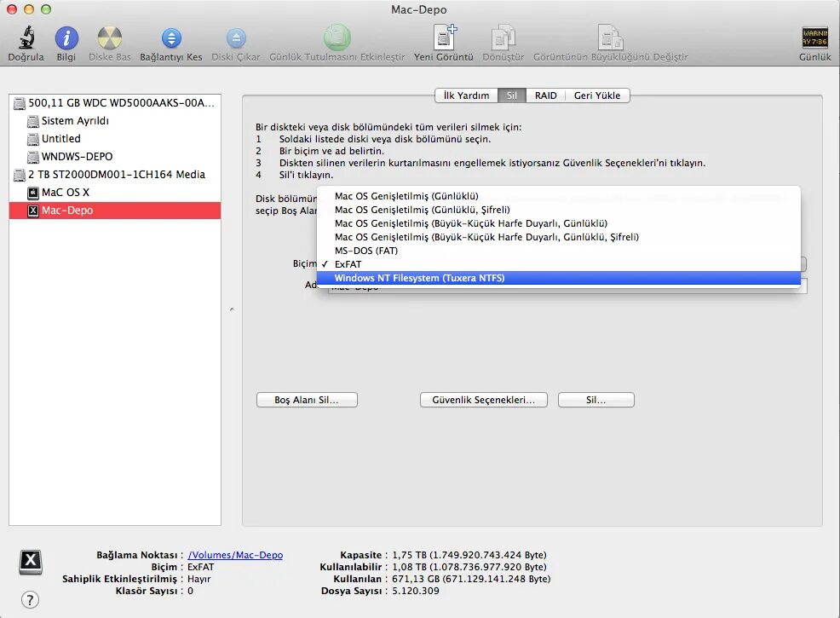
Task: Switch to the Sil tab
Action: click(512, 95)
